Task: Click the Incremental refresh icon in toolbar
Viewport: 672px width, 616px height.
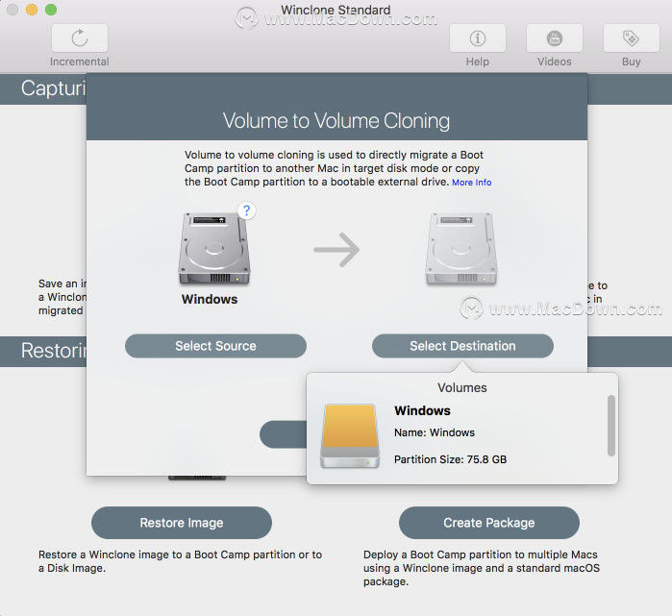Action: pos(80,38)
